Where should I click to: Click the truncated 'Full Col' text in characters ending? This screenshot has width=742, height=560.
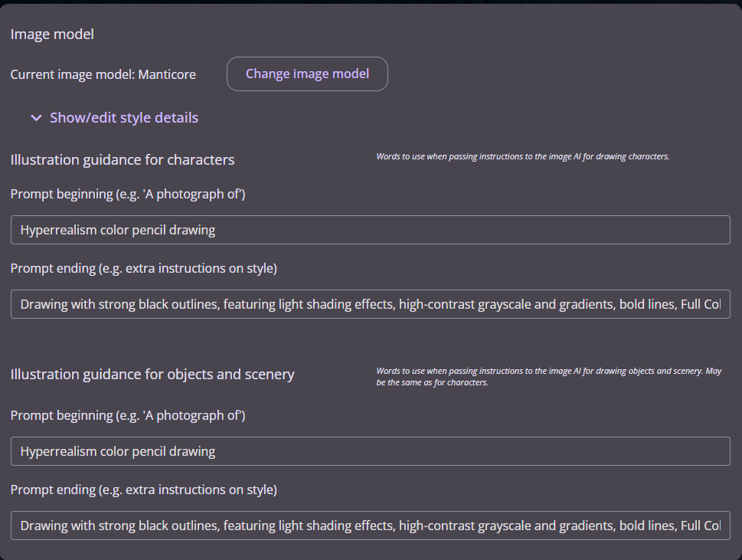point(700,304)
